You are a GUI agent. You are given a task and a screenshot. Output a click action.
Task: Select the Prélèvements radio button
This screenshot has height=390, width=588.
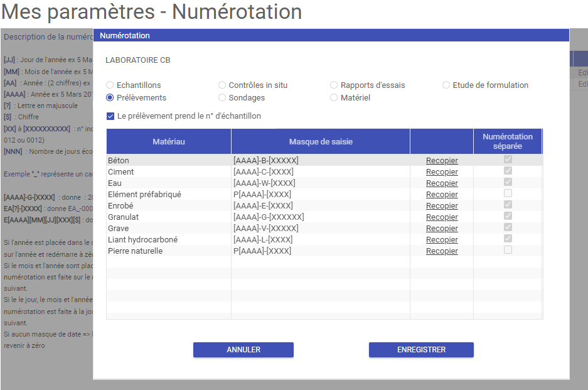click(110, 97)
